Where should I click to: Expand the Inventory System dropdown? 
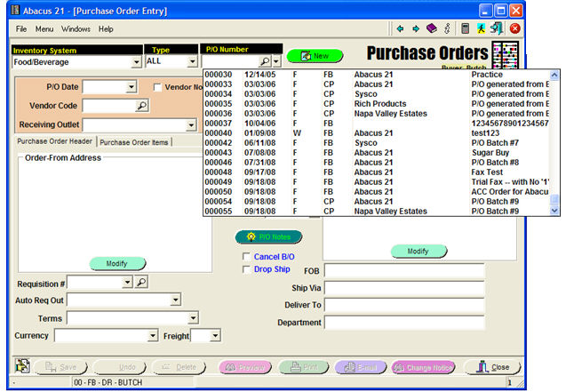click(136, 62)
